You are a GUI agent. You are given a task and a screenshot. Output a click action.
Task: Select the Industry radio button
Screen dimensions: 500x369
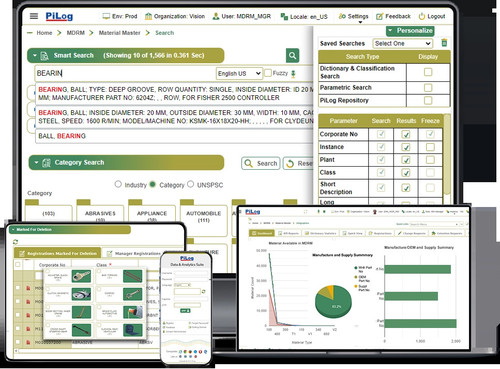[x=118, y=184]
